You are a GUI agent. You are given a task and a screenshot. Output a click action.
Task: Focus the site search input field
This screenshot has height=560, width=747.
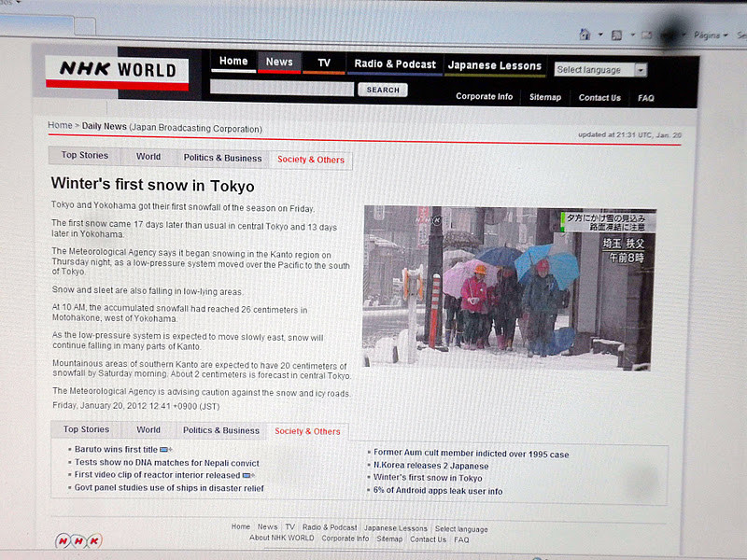tap(282, 89)
